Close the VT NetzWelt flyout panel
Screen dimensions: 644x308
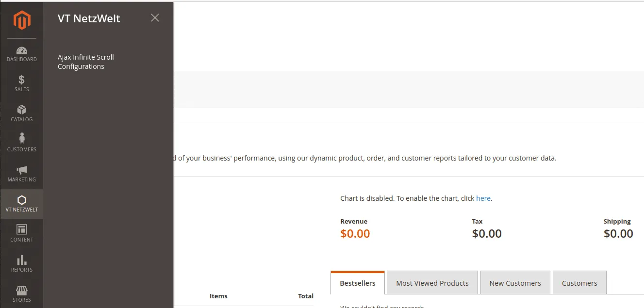155,18
